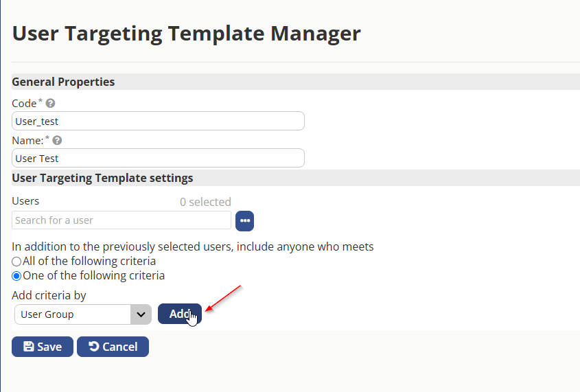Open the user browser ellipsis button

(244, 221)
